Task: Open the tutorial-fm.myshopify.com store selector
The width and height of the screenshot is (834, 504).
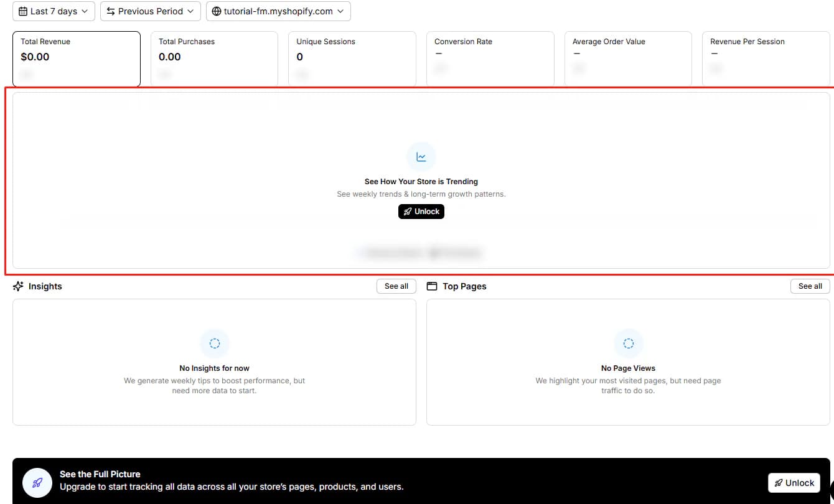Action: click(278, 11)
